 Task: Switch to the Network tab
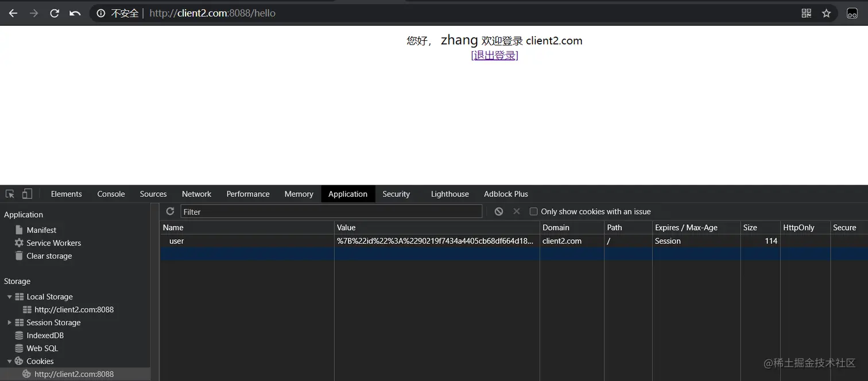[196, 194]
